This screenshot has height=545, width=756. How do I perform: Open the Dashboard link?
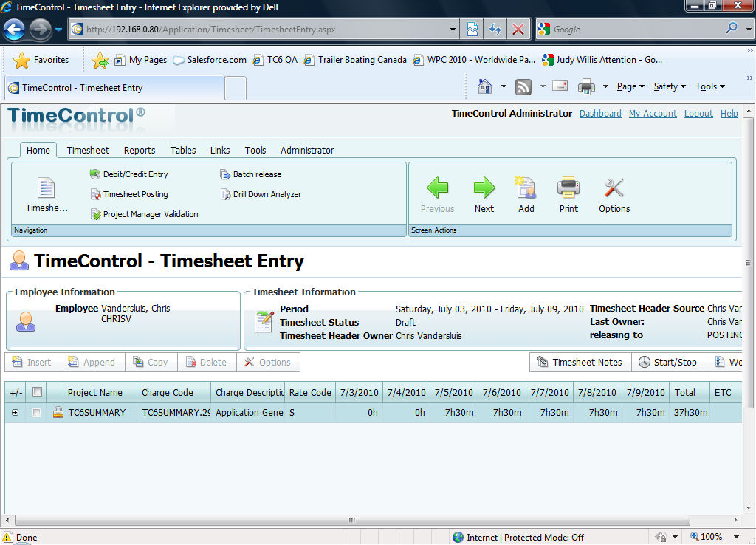(x=600, y=113)
